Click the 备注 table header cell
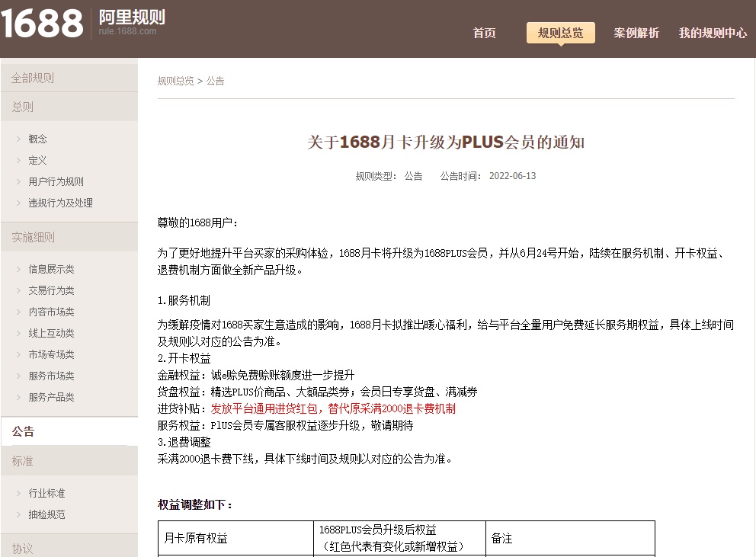Viewport: 756px width, 557px height. click(x=570, y=538)
